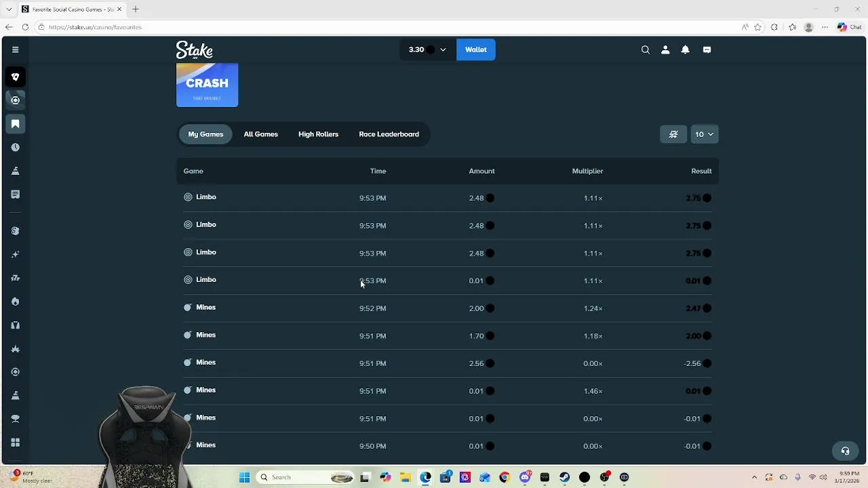
Task: Open the browser extensions icon
Action: pyautogui.click(x=774, y=27)
